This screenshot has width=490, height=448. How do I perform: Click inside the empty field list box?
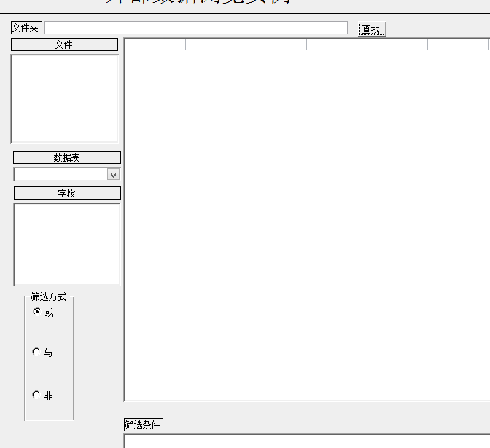click(67, 244)
